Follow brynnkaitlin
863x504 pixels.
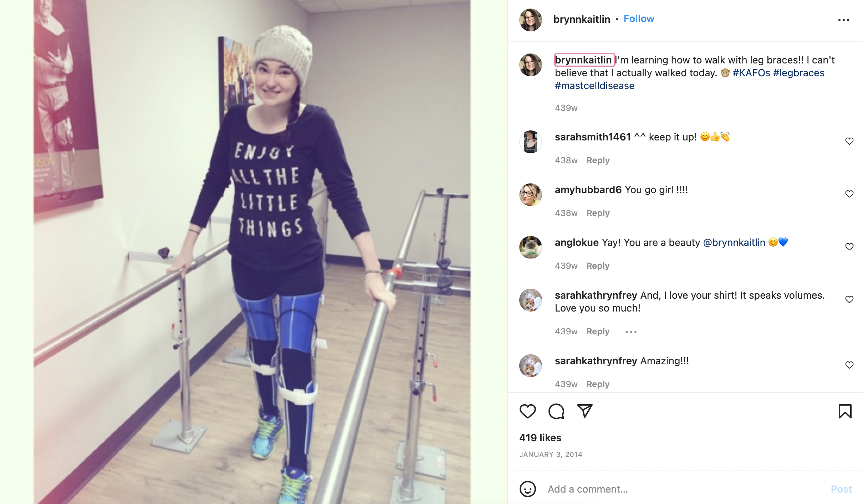639,19
